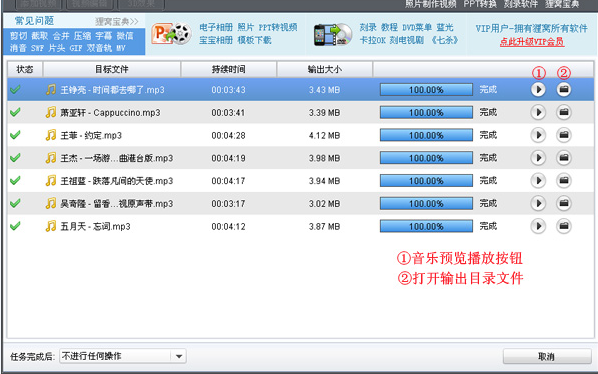Click music note icon of 王菲 - 约定.mp3
The image size is (598, 374).
point(51,135)
